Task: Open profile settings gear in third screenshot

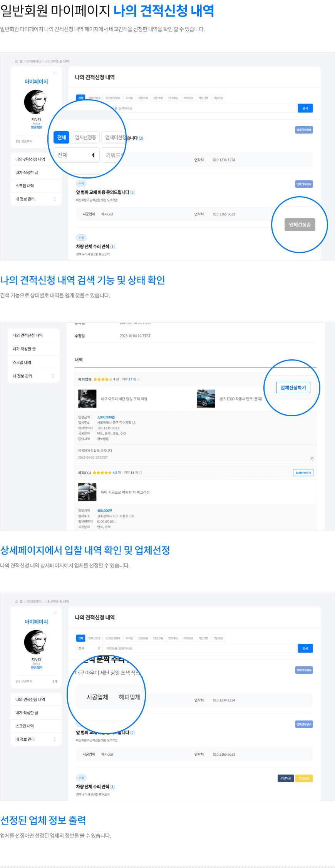Action: click(x=55, y=613)
